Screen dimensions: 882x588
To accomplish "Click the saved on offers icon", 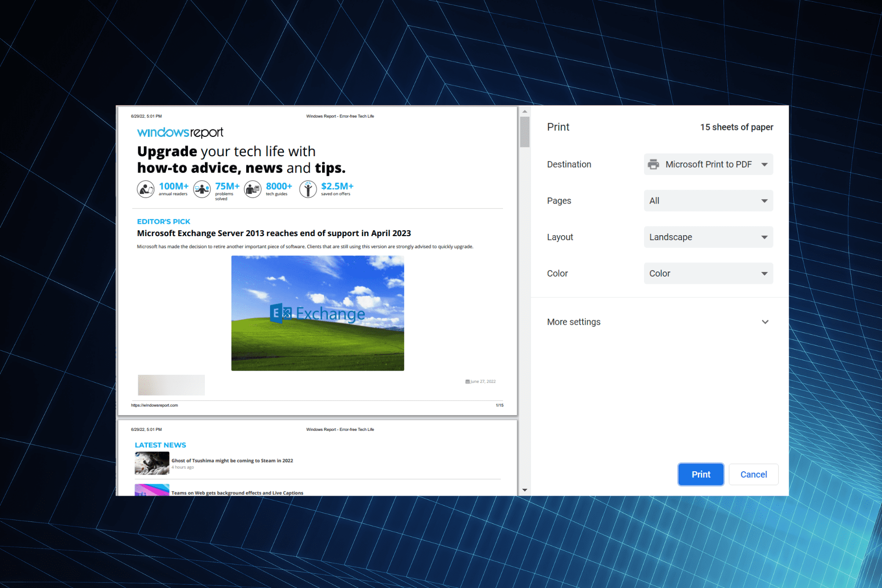I will pyautogui.click(x=308, y=189).
